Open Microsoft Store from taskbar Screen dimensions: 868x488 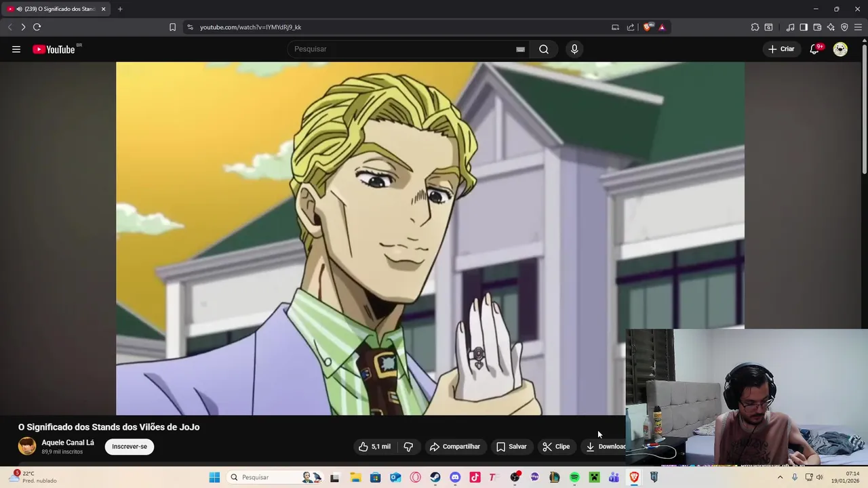tap(375, 477)
